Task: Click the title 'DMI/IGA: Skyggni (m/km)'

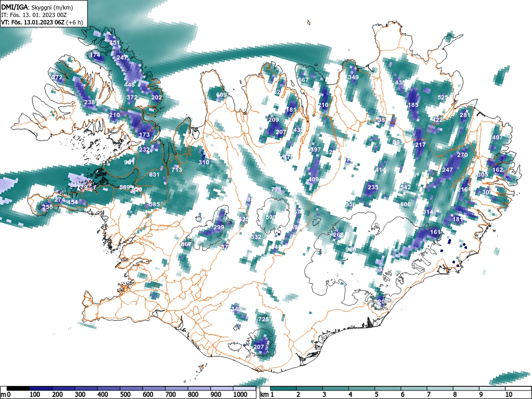Action: [37, 7]
